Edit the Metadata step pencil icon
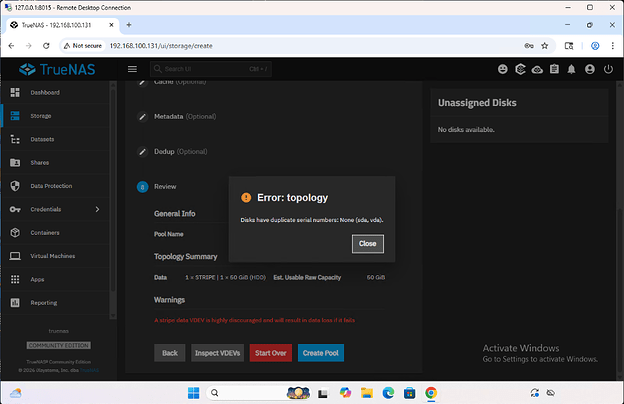Screen dimensions: 624x404 142,117
